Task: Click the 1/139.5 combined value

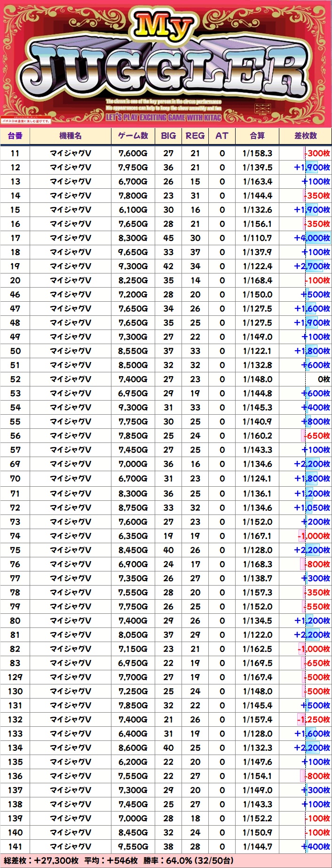Action: pos(257,167)
